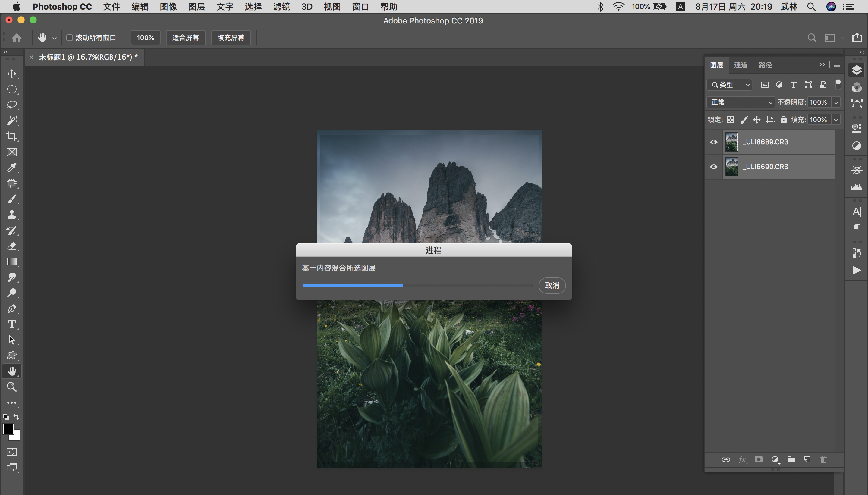Enable the scroll all windows checkbox (滚动所有窗口)

(70, 38)
